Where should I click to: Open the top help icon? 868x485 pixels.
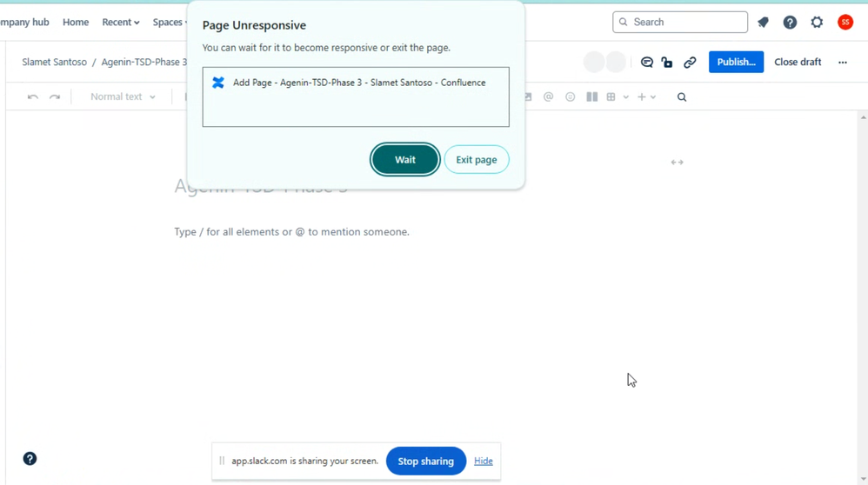click(790, 22)
